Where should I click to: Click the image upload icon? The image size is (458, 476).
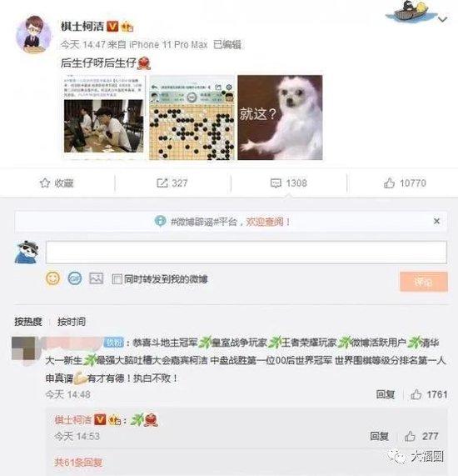(96, 278)
